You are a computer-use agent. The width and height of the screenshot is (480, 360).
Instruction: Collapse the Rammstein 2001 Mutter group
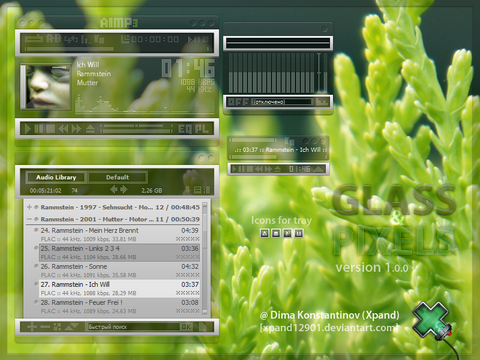pyautogui.click(x=29, y=219)
